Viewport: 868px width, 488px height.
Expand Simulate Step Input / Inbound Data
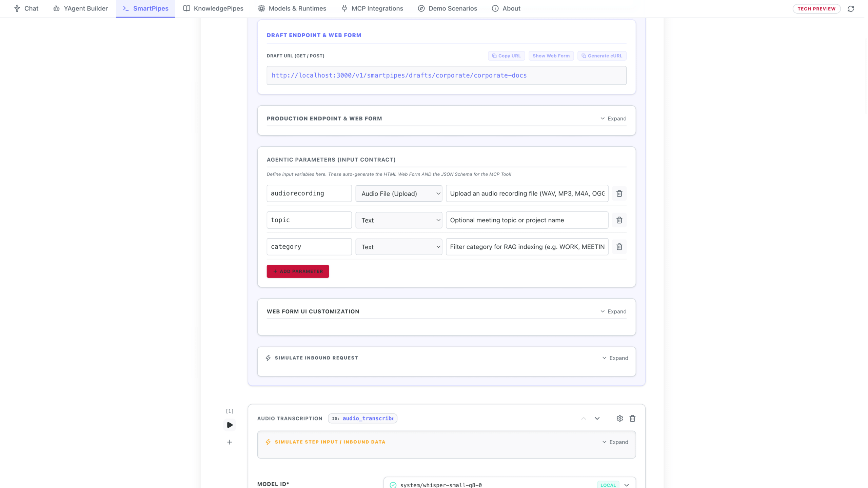(x=615, y=442)
